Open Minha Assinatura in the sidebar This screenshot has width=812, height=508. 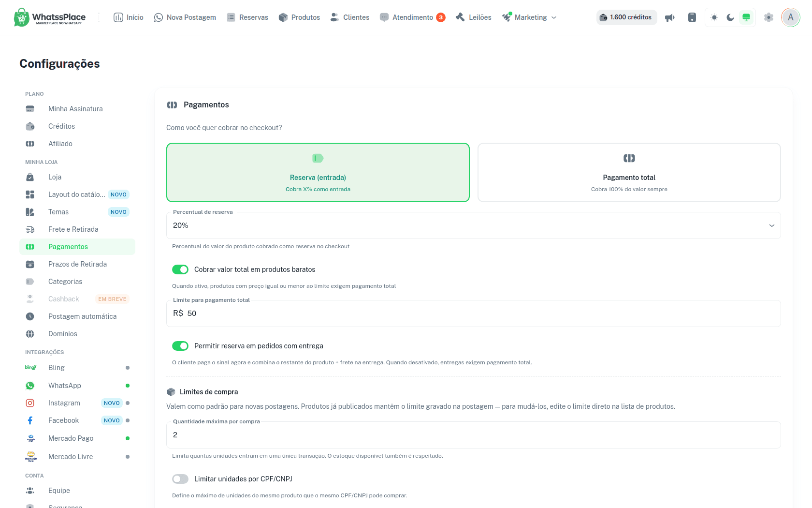point(77,109)
